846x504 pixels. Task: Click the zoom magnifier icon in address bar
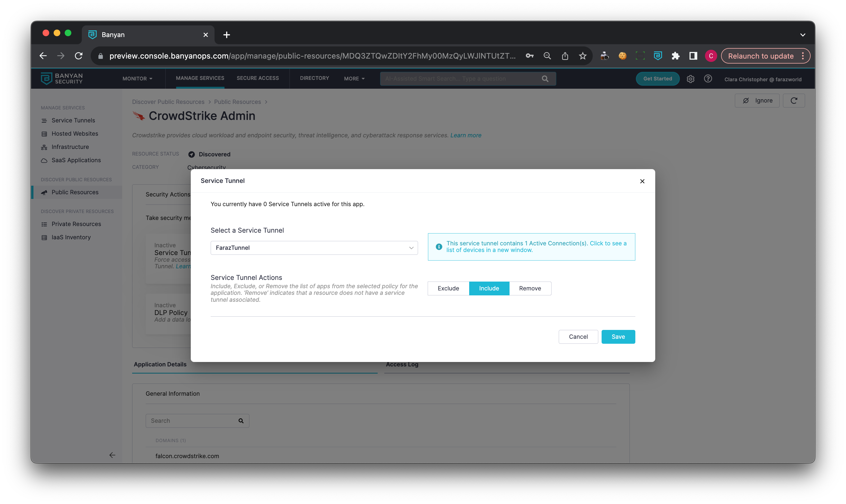click(547, 56)
